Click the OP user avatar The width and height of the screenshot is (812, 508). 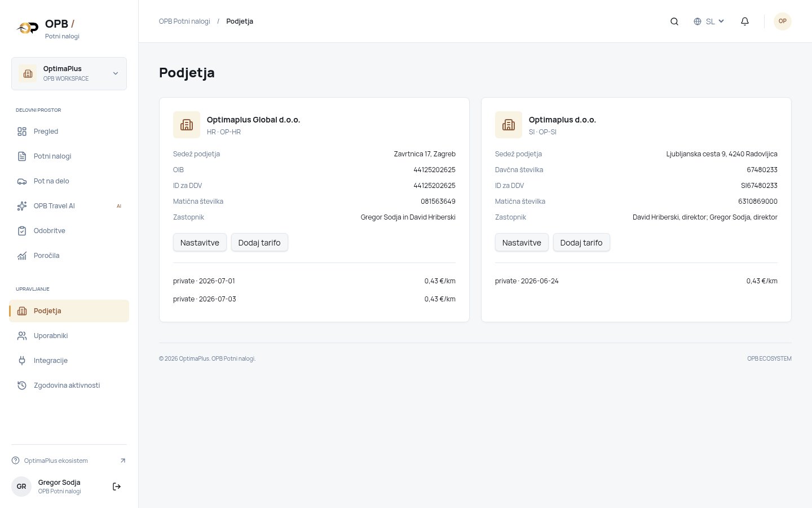click(783, 21)
